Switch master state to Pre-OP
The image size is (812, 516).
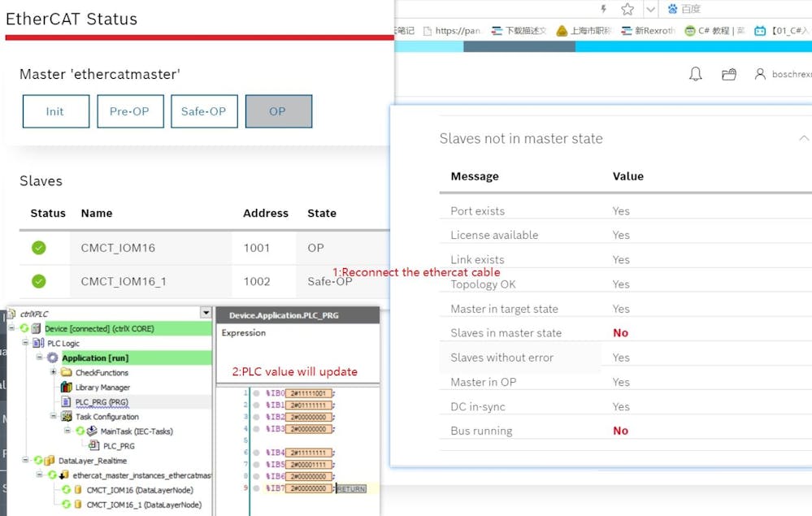point(130,111)
